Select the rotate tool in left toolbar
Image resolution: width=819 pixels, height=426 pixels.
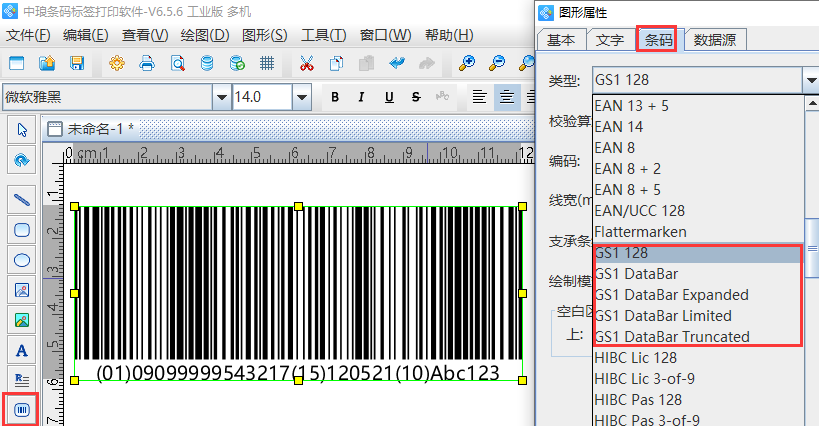click(x=21, y=160)
